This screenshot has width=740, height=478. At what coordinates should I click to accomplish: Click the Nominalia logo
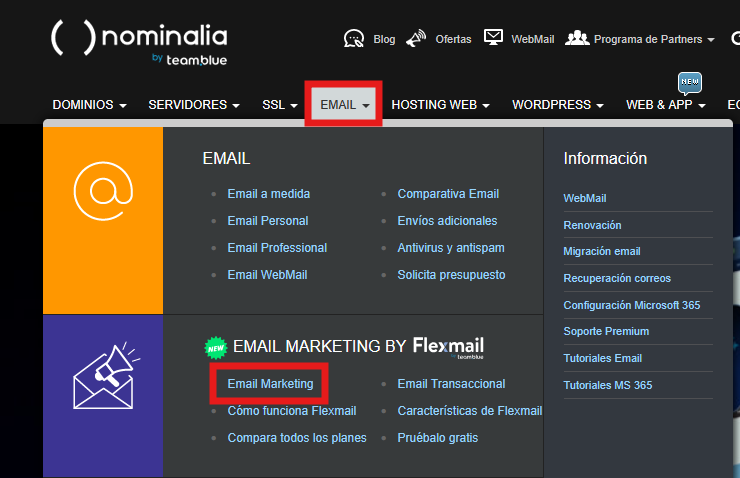pos(139,43)
